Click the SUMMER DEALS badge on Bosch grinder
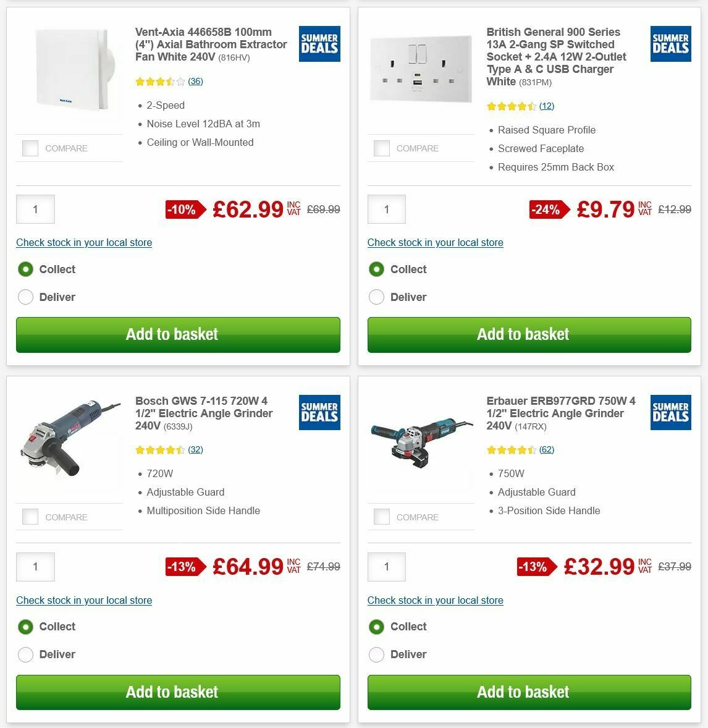Image resolution: width=708 pixels, height=728 pixels. tap(319, 412)
